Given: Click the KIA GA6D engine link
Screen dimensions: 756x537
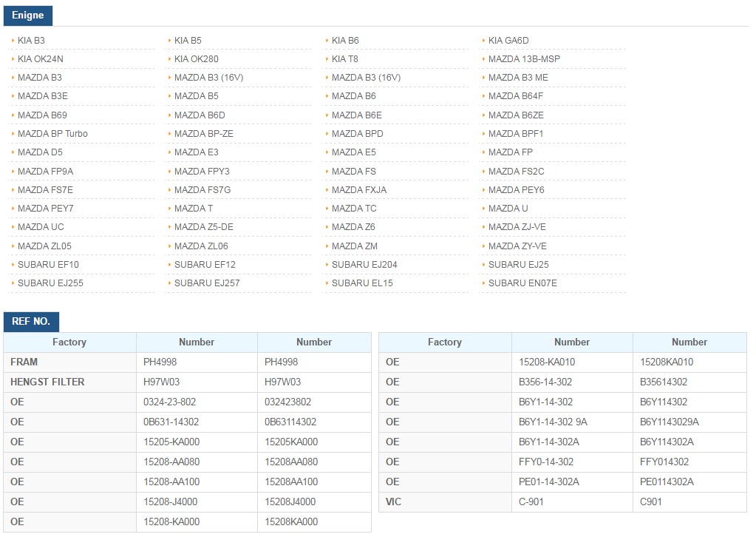Looking at the screenshot, I should point(508,41).
